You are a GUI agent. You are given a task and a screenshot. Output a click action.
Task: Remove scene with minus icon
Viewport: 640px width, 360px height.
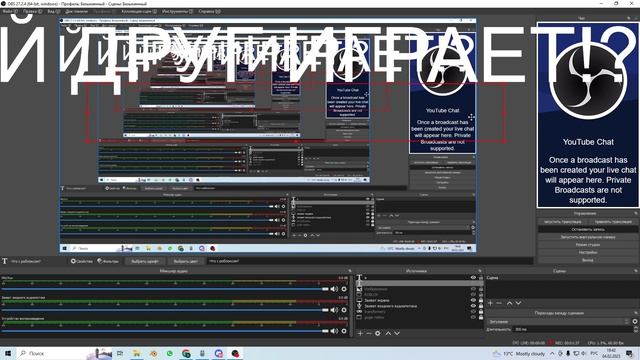(499, 303)
